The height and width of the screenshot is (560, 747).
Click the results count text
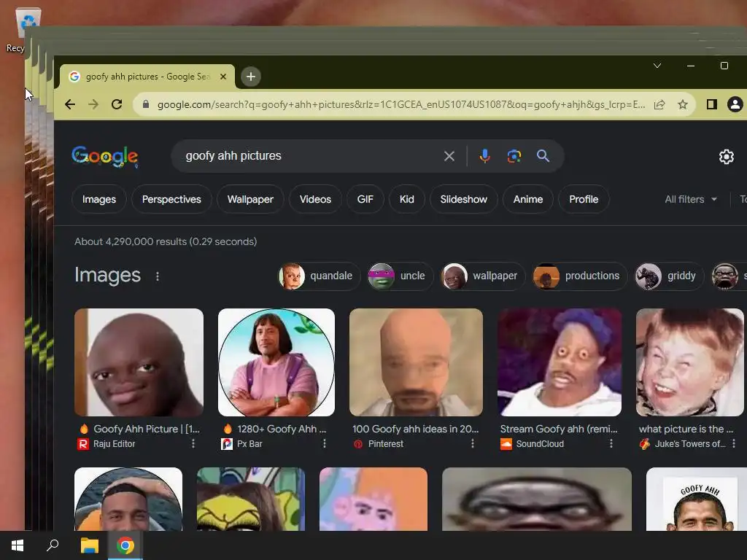(x=166, y=241)
